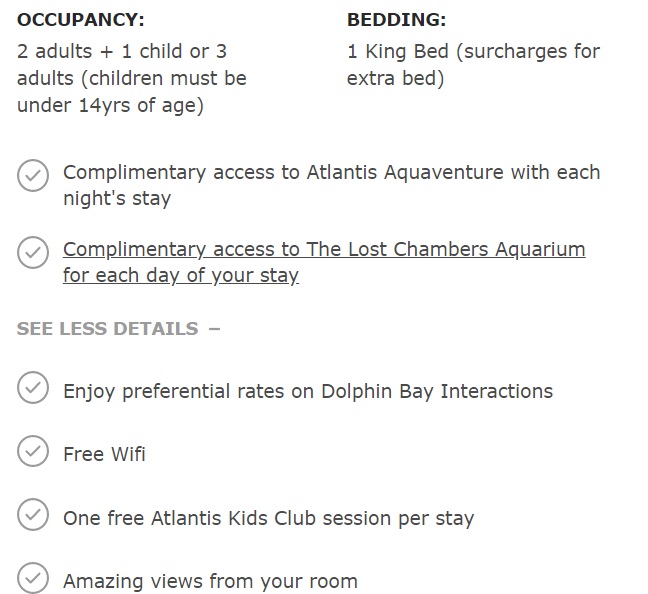Click the checkmark icon next to Free Wifi
The height and width of the screenshot is (594, 648).
(33, 451)
